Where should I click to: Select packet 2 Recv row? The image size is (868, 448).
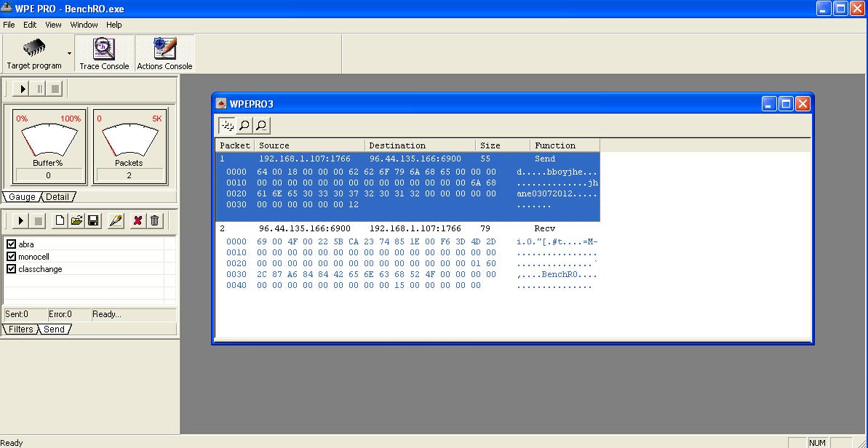coord(407,228)
